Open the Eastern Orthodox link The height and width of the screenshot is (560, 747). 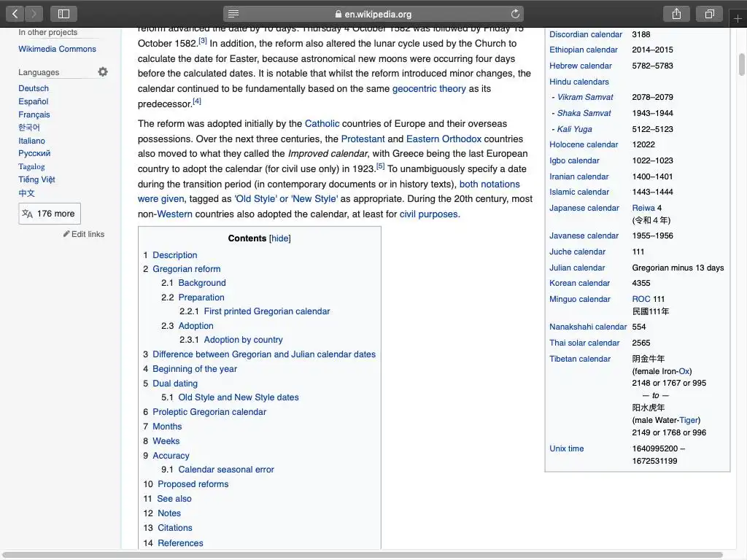coord(444,139)
